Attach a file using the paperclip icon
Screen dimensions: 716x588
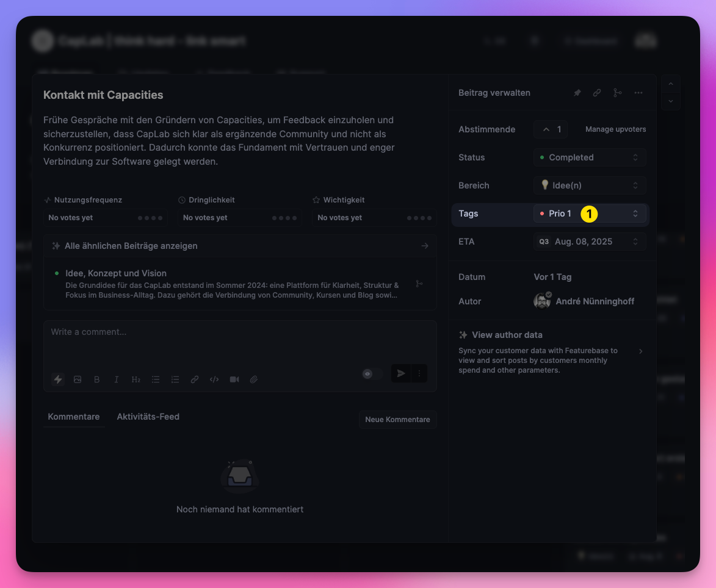(254, 379)
